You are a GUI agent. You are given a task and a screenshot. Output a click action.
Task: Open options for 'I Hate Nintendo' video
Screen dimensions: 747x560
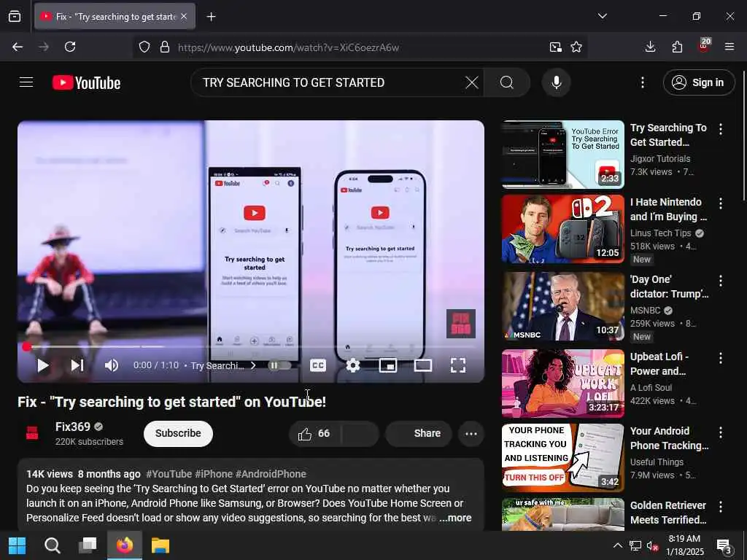(720, 203)
